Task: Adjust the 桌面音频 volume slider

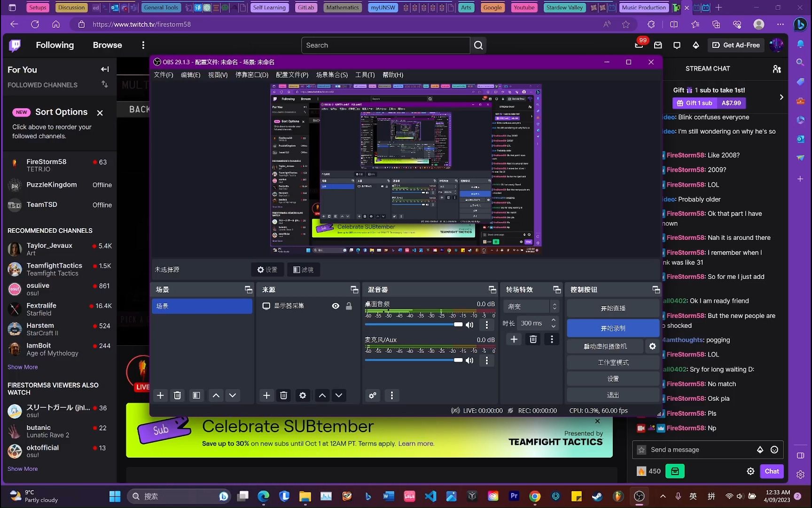Action: [414, 325]
